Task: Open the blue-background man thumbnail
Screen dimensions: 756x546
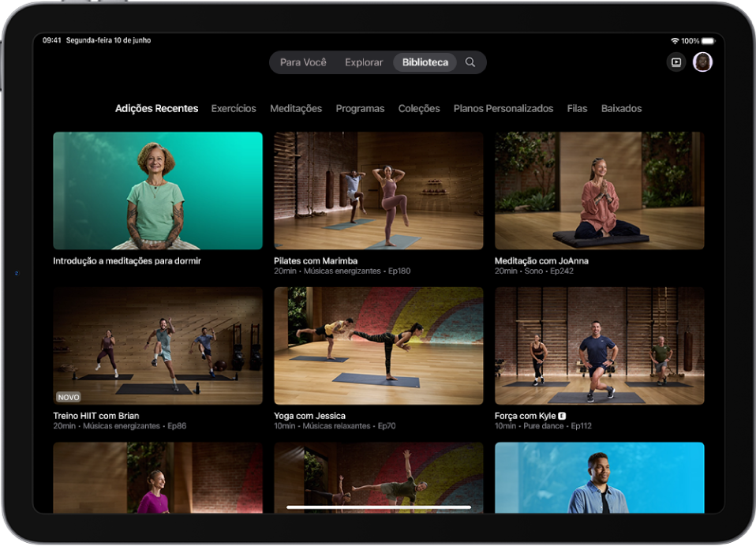Action: coord(599,477)
